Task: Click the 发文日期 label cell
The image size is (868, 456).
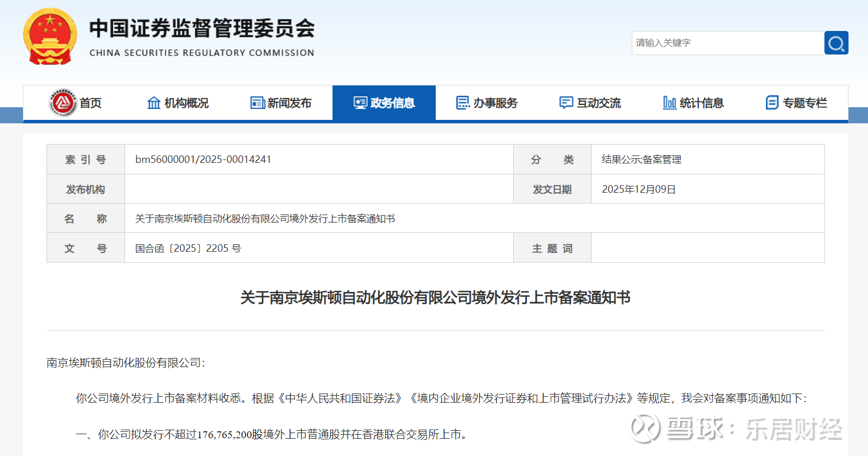Action: pos(552,189)
